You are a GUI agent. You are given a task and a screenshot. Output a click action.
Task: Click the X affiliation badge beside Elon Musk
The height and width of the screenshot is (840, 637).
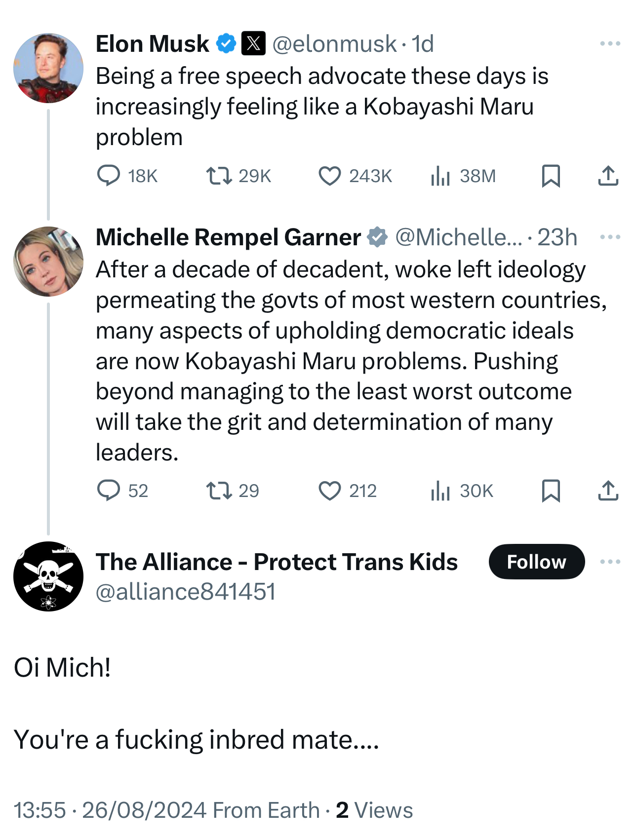[253, 43]
